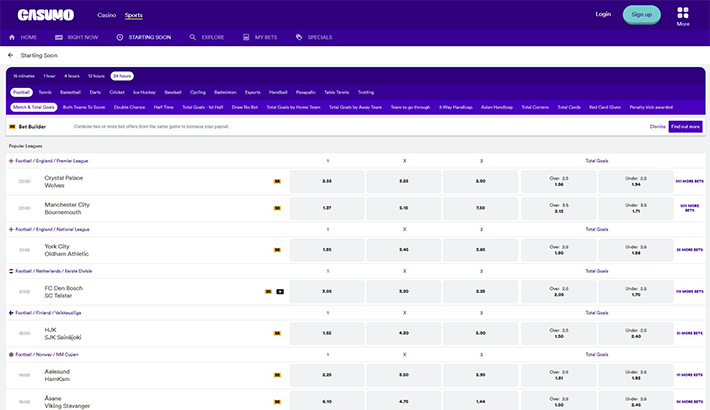Viewport: 710px width, 410px height.
Task: Bet on draw in Manchester City match
Action: tap(403, 208)
